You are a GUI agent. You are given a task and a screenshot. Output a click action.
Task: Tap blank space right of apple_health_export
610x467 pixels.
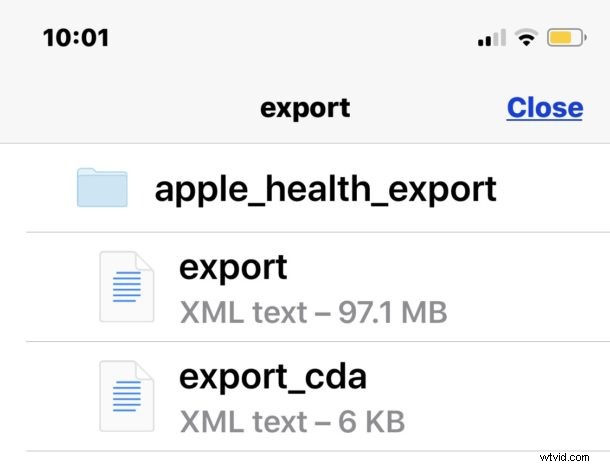pyautogui.click(x=552, y=188)
